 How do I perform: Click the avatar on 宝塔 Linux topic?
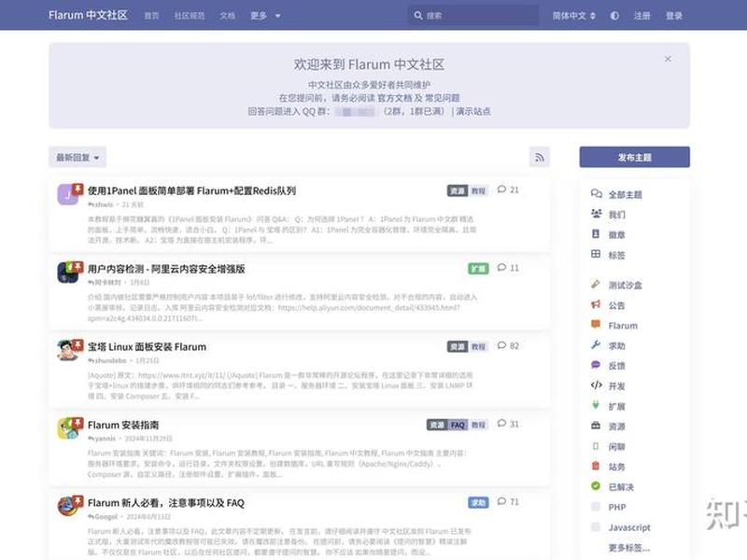tap(67, 351)
